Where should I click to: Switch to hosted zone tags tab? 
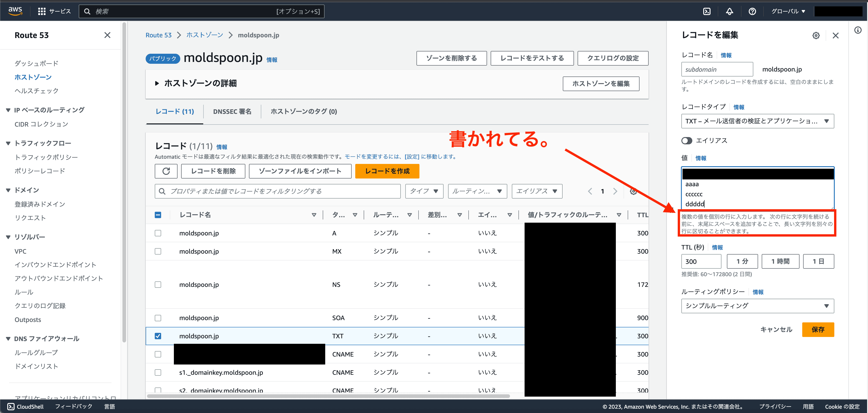coord(304,112)
